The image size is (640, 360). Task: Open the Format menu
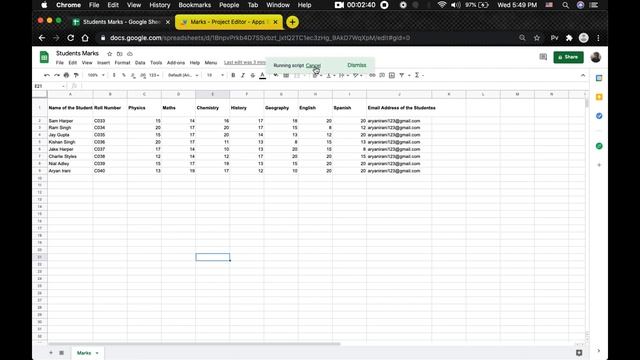point(122,63)
